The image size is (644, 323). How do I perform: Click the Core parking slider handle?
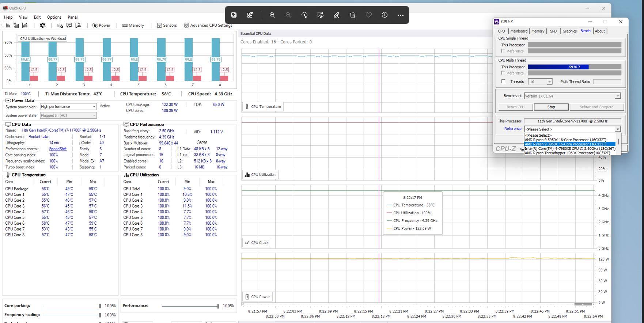(100, 306)
